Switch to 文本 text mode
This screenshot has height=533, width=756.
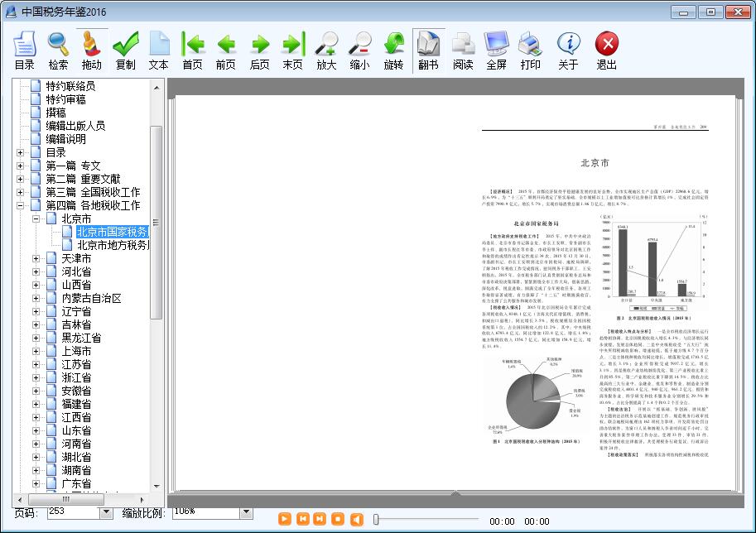click(159, 50)
